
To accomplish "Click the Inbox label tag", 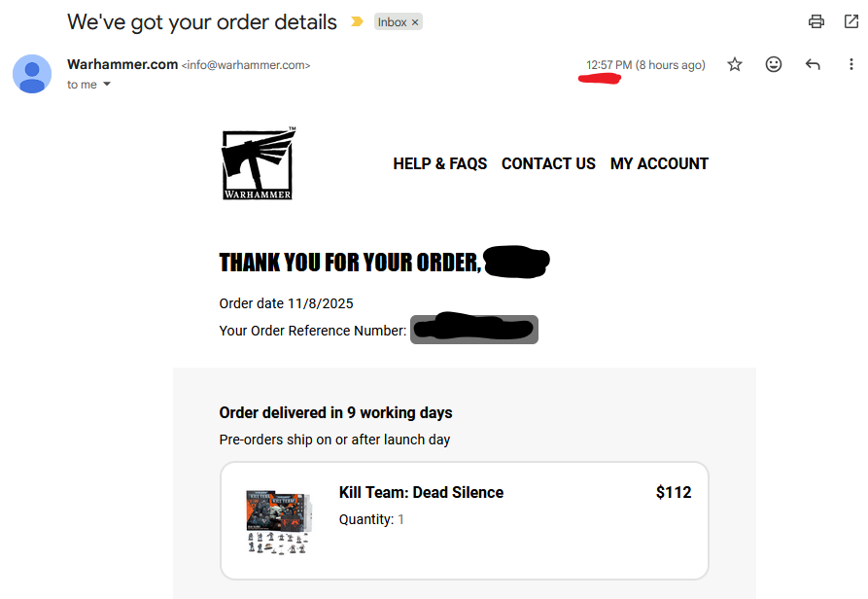I will pyautogui.click(x=393, y=22).
